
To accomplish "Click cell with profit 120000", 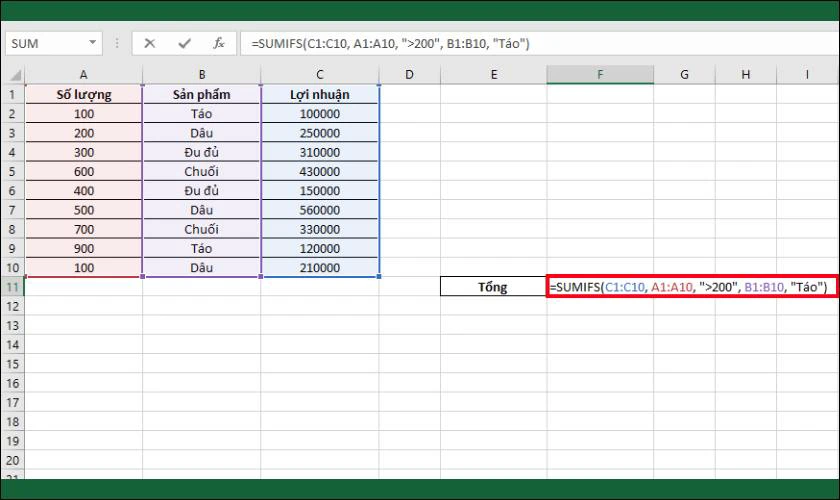I will pyautogui.click(x=320, y=249).
